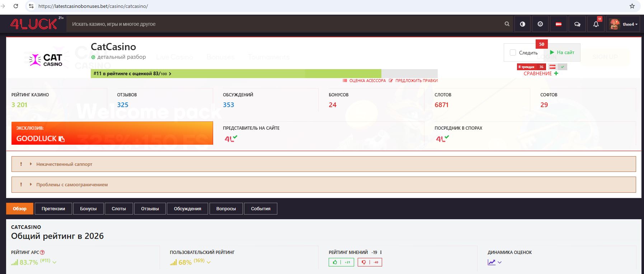This screenshot has width=644, height=274.
Task: Enable the Следить checkbox
Action: (513, 53)
